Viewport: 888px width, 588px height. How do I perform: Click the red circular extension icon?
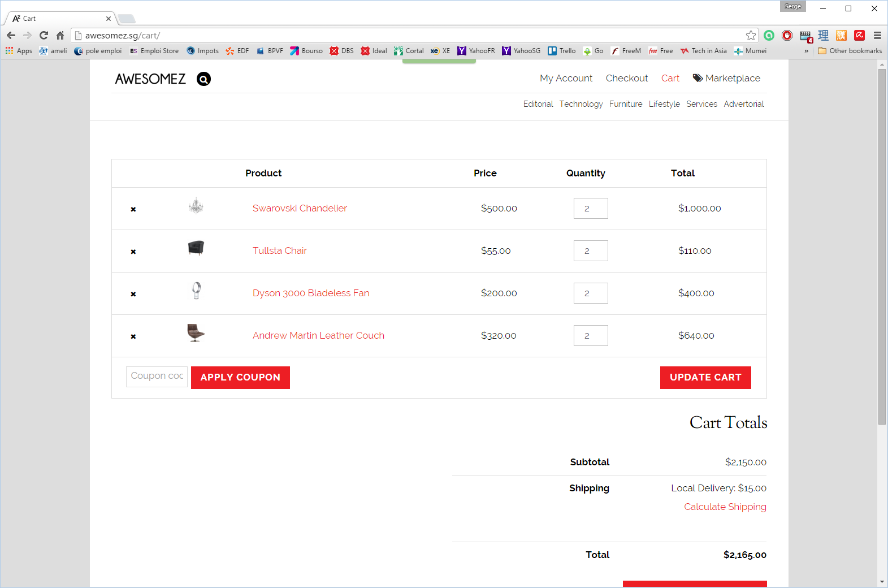(787, 35)
